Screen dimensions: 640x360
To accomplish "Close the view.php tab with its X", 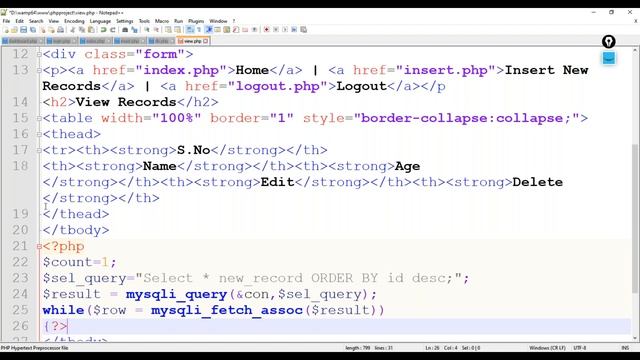I will 206,41.
